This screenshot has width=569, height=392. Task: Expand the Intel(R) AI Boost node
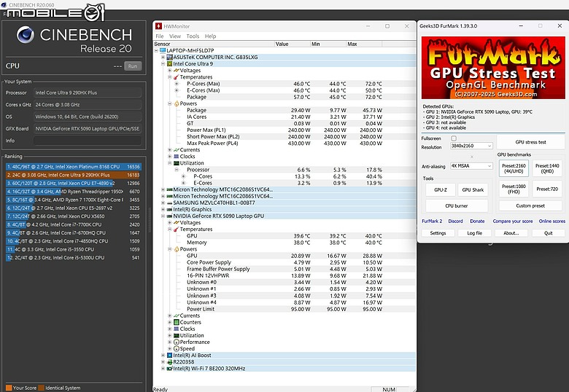point(163,356)
